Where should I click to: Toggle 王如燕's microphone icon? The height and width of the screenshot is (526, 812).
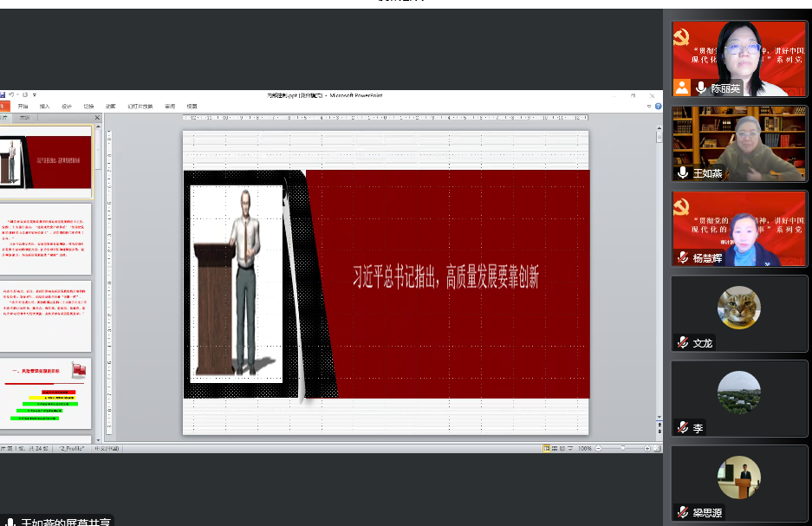[x=683, y=173]
